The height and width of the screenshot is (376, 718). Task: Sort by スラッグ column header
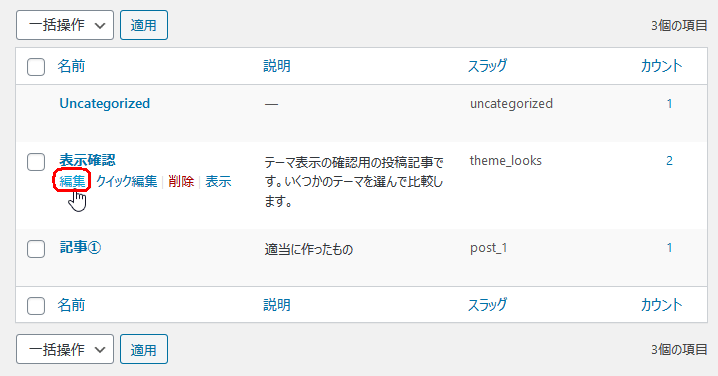[487, 66]
